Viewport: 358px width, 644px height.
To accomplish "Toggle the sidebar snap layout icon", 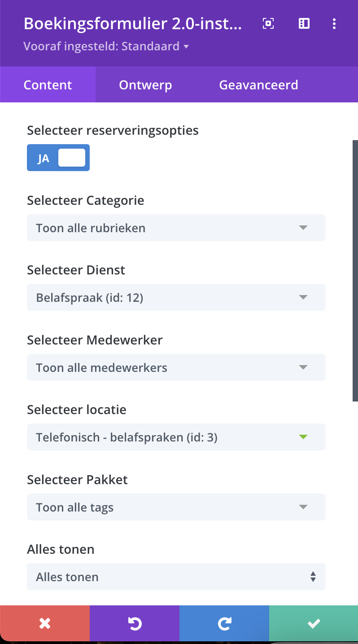I will [304, 24].
